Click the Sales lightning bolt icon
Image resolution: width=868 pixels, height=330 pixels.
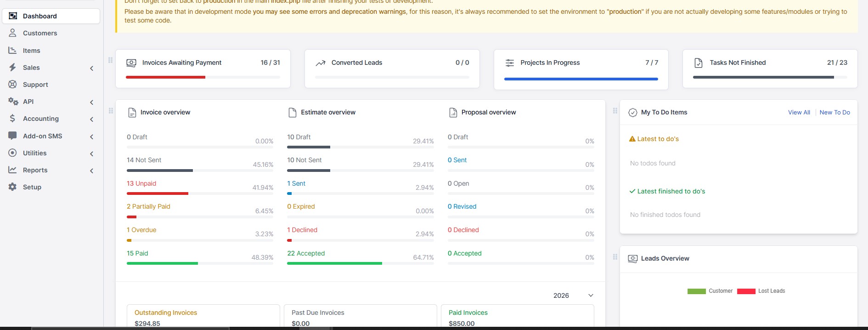13,67
